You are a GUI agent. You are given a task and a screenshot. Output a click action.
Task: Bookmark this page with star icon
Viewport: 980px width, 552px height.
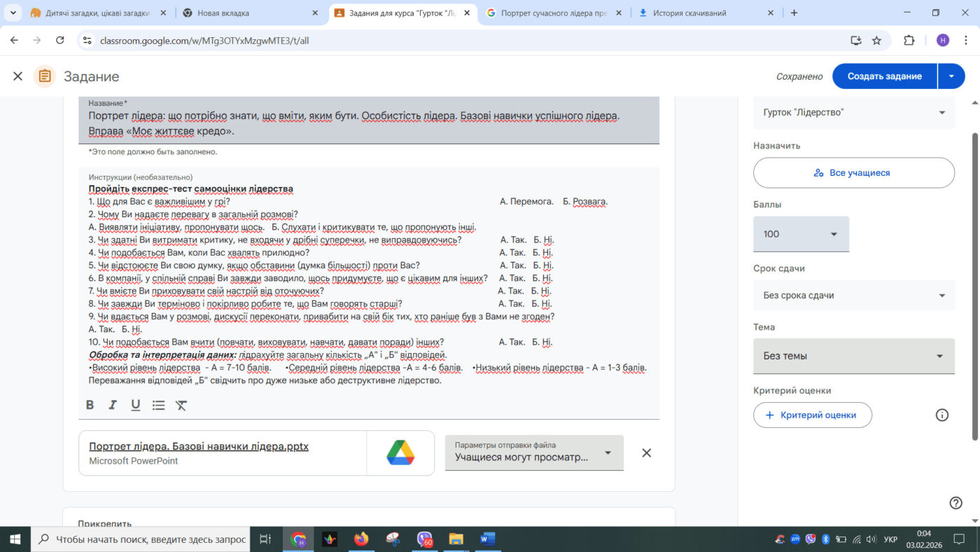876,41
